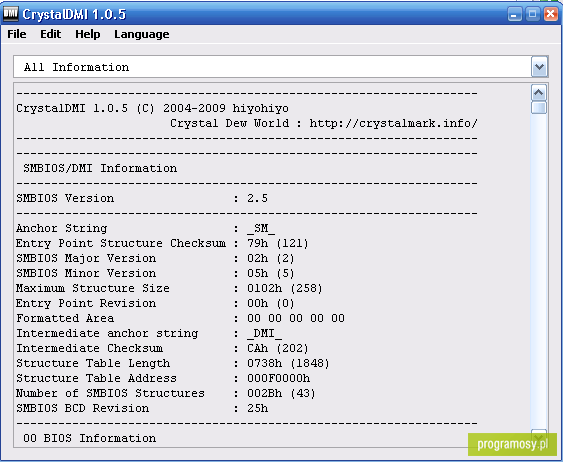The width and height of the screenshot is (563, 462).
Task: Click the SMBIOS Version value 2.5
Action: pos(257,198)
